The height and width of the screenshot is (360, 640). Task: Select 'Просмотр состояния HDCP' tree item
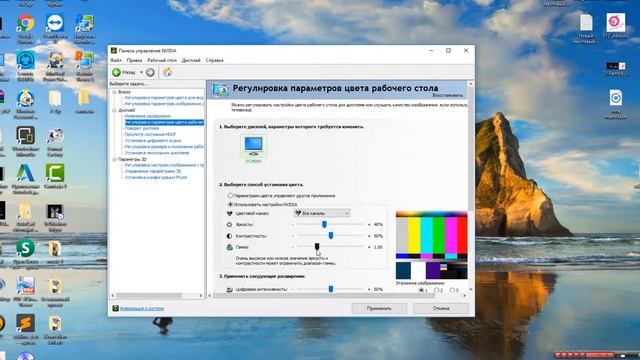click(x=150, y=134)
